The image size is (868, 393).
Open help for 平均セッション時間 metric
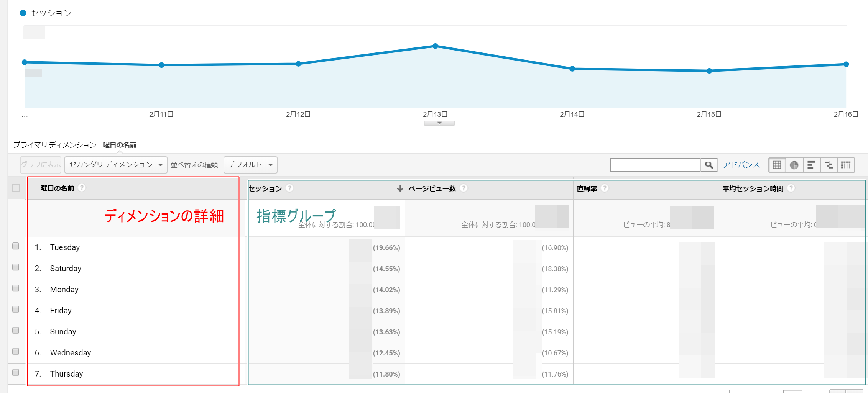[791, 188]
